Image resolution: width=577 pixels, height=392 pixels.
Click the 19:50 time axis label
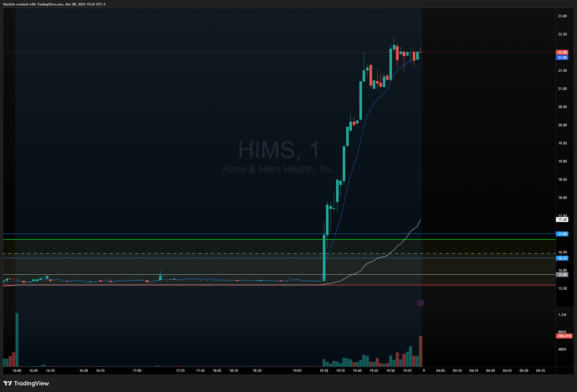point(390,371)
